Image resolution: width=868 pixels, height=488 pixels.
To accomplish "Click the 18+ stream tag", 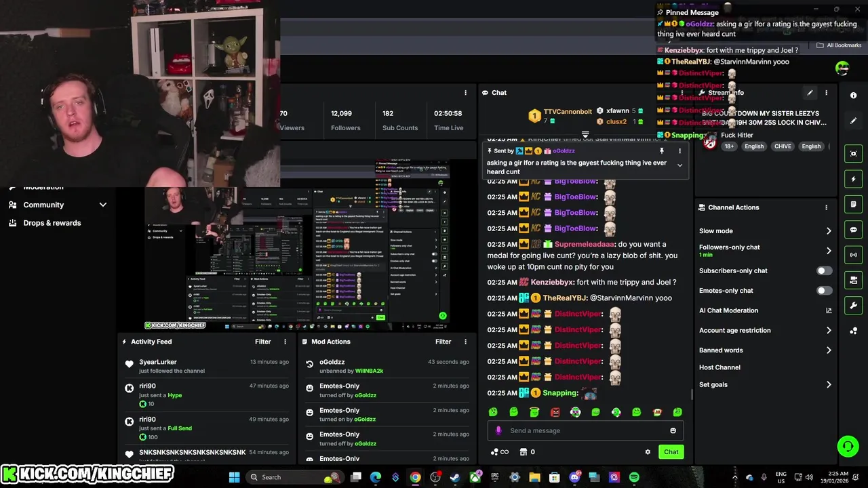I will coord(729,146).
